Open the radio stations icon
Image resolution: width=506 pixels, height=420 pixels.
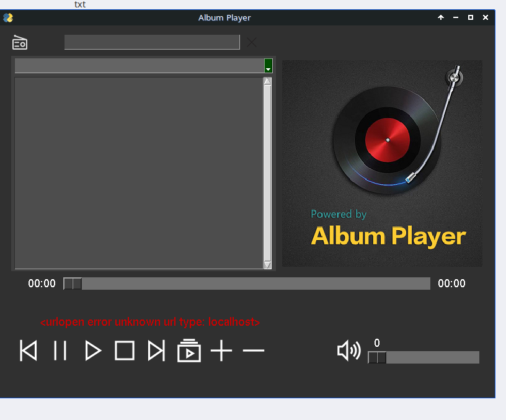click(20, 42)
